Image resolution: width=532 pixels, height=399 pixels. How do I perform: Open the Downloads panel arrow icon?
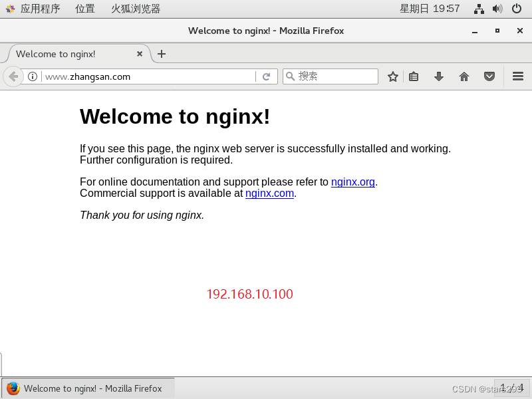tap(439, 76)
